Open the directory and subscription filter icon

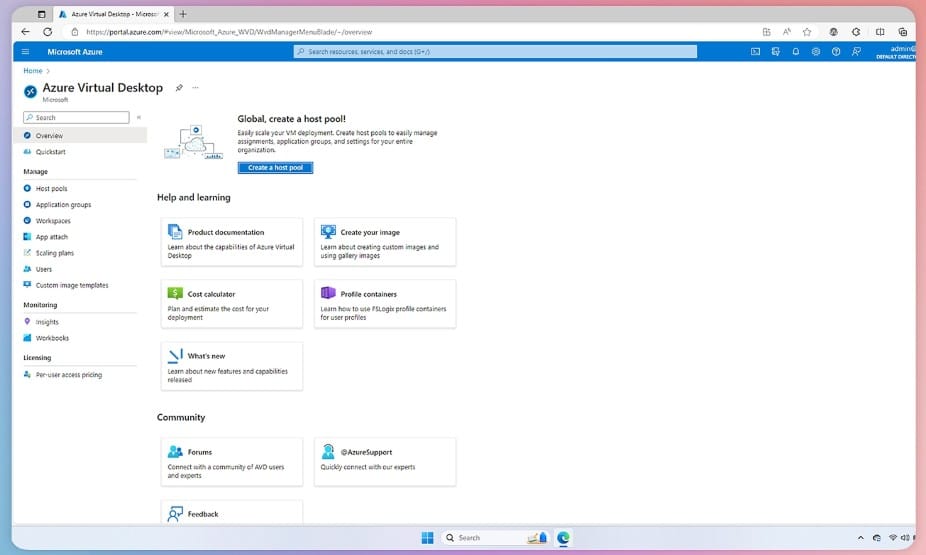tap(775, 51)
